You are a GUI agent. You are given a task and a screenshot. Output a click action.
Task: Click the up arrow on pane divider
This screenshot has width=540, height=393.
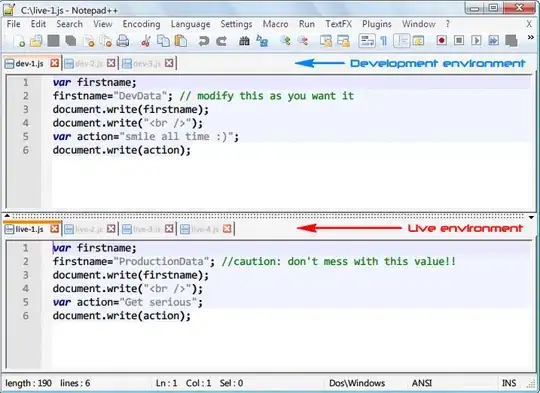[x=7, y=216]
